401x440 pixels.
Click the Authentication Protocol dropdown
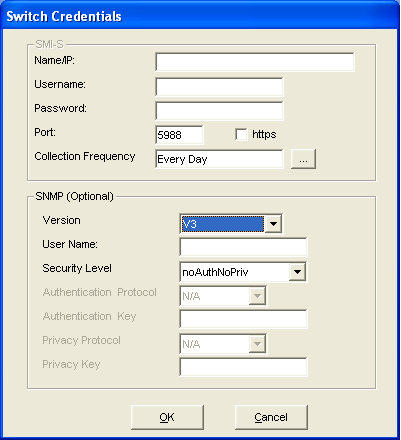pos(223,296)
